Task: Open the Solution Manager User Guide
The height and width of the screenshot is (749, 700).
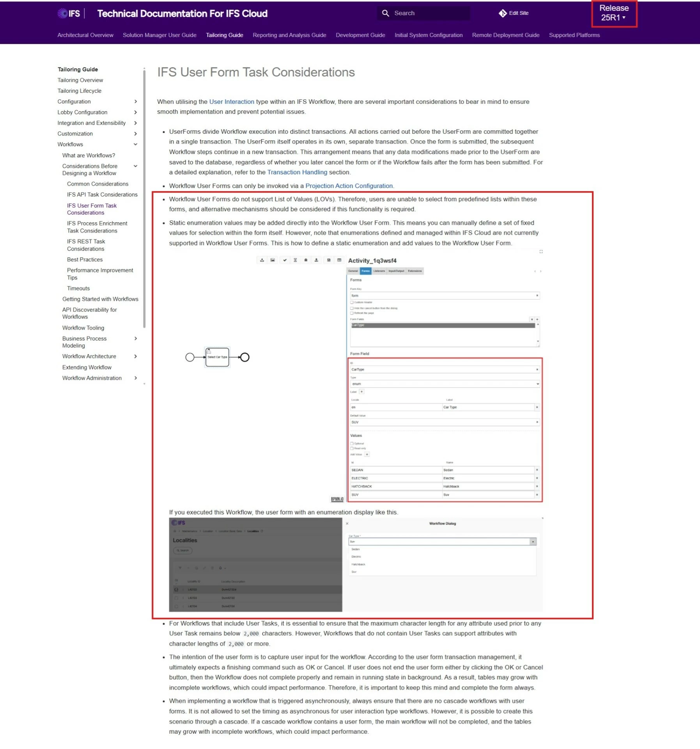Action: tap(159, 35)
